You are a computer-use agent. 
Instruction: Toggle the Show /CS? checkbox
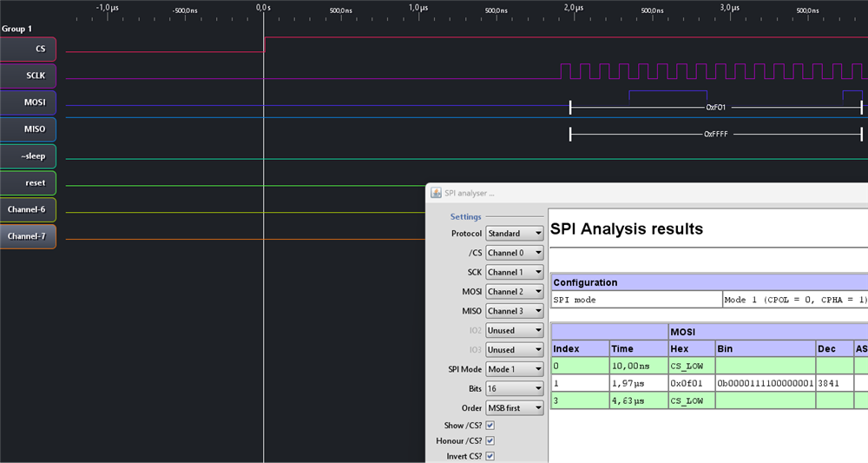(490, 426)
